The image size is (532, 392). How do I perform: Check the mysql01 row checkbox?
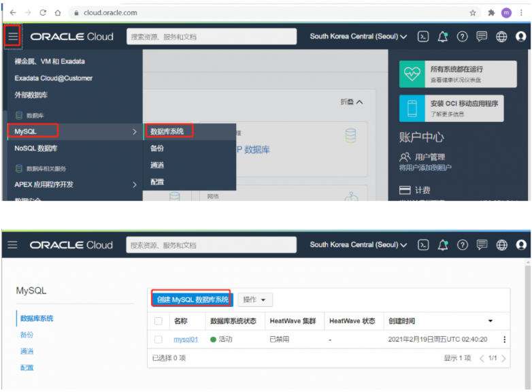tap(158, 339)
